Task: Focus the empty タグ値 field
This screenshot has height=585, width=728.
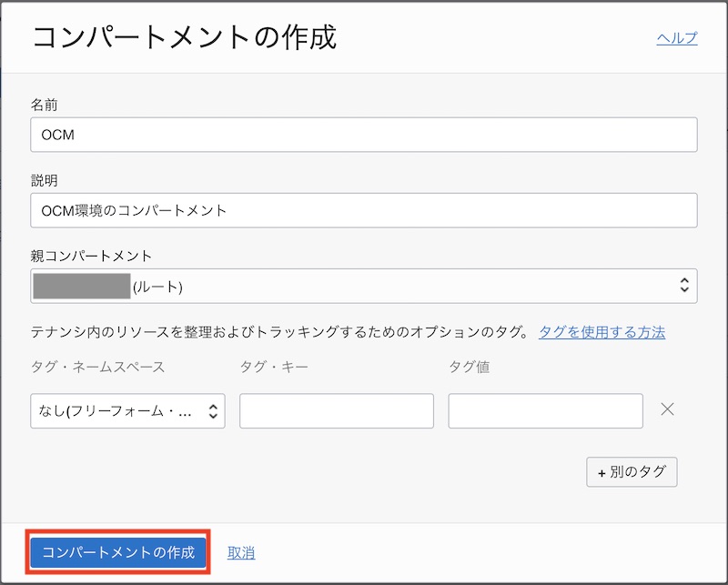Action: click(545, 410)
